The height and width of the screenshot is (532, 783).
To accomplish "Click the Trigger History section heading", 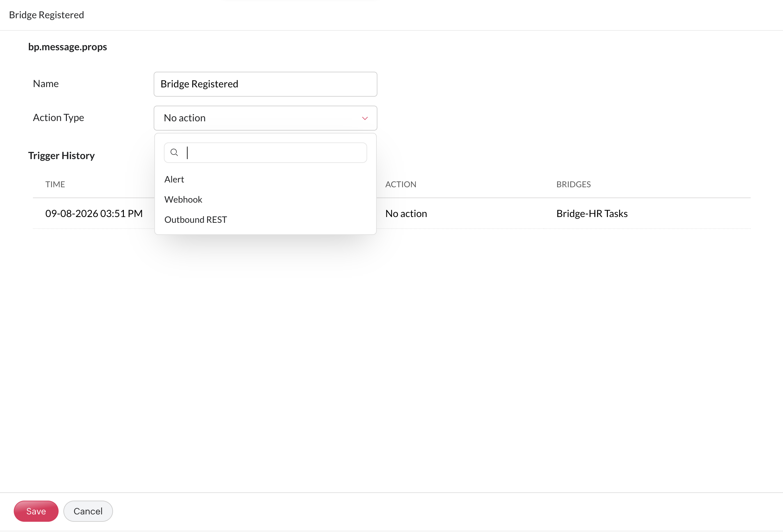I will point(61,156).
